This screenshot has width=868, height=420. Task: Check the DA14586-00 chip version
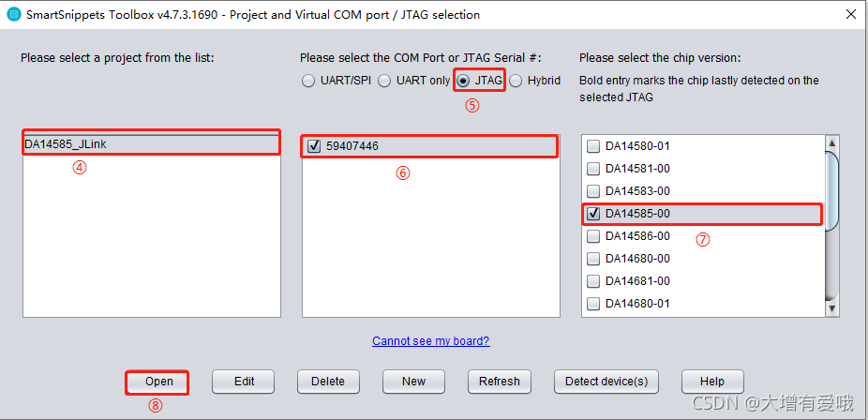point(592,236)
